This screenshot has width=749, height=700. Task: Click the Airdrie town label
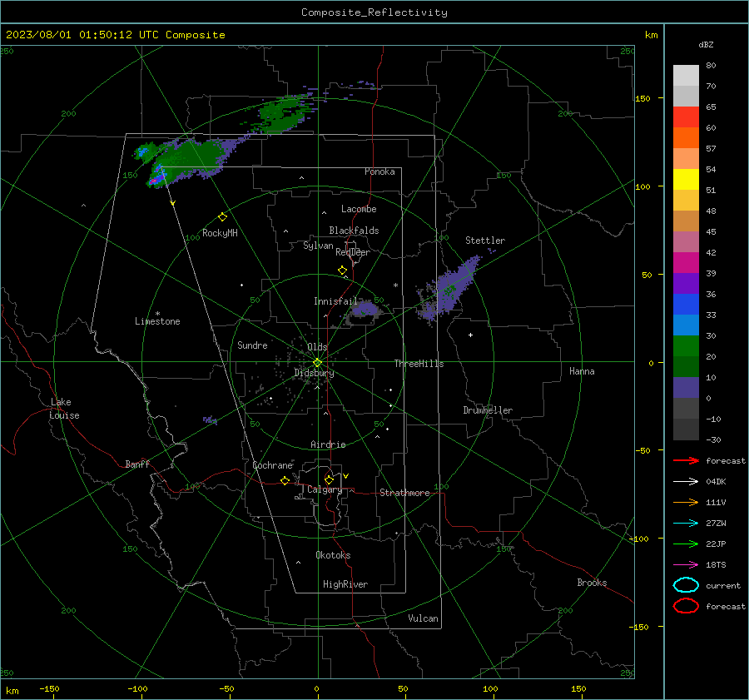tap(328, 444)
